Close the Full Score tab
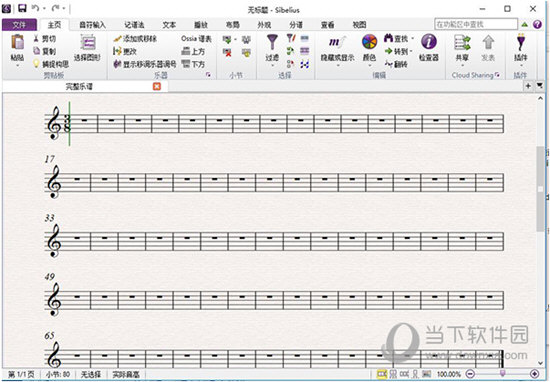550x382 pixels. coord(157,86)
